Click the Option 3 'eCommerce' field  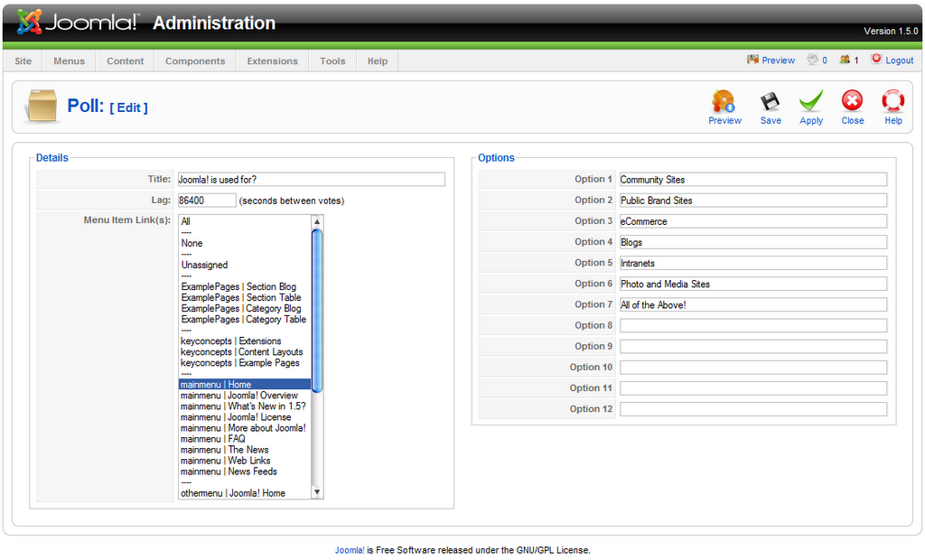(x=753, y=221)
